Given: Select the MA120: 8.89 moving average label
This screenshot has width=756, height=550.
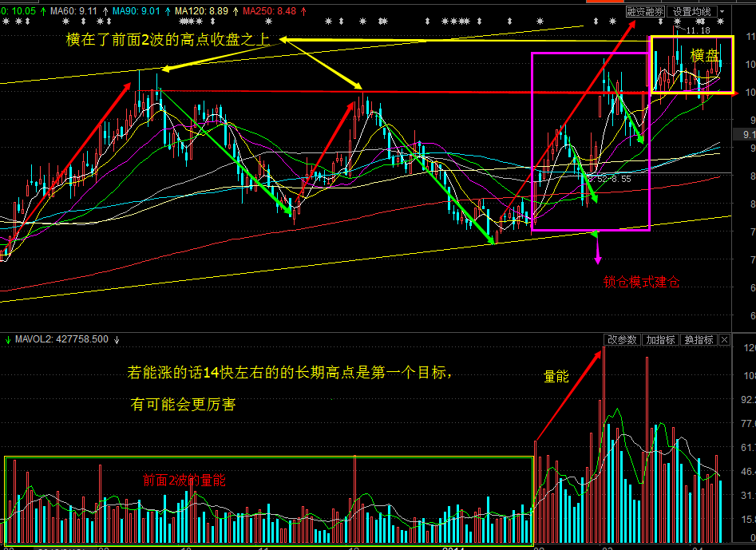Looking at the screenshot, I should (x=201, y=11).
